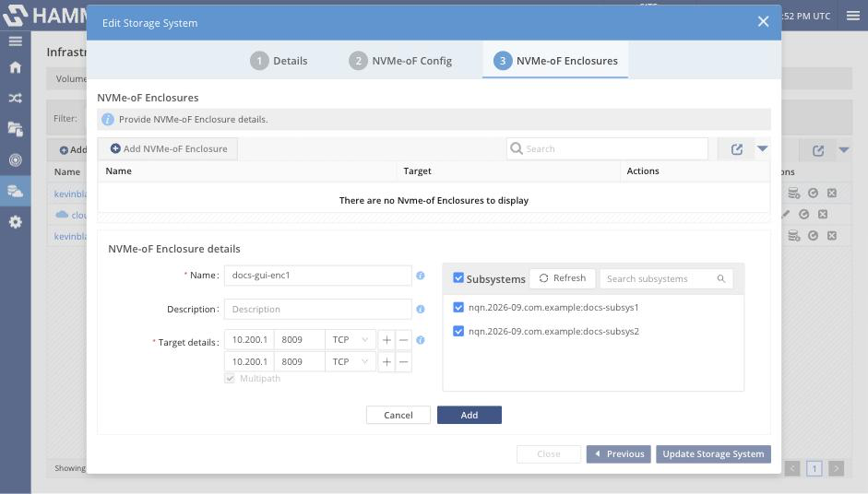
Task: Click the export icon in enclosures table toolbar
Action: click(737, 149)
